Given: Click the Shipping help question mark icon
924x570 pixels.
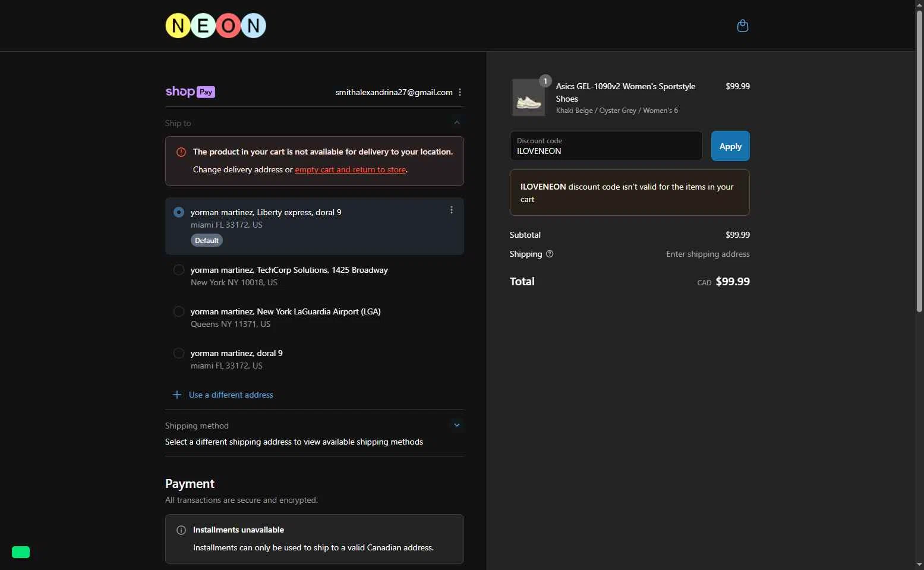Looking at the screenshot, I should (550, 254).
